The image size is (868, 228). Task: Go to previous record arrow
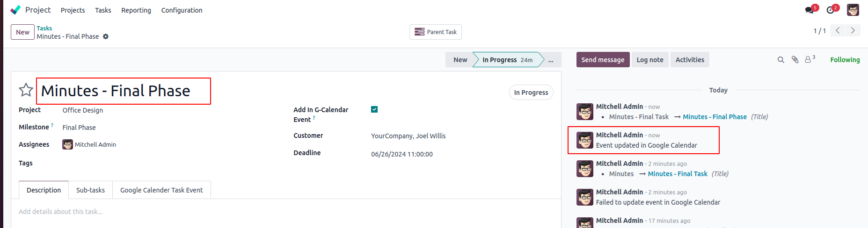838,30
